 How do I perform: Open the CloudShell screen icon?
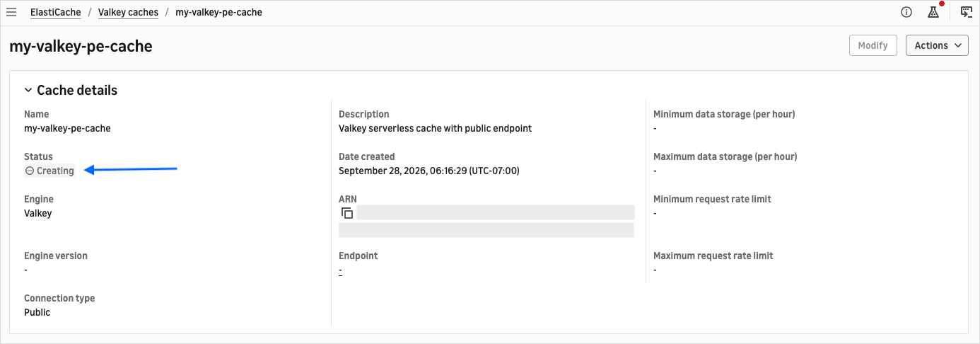(966, 12)
